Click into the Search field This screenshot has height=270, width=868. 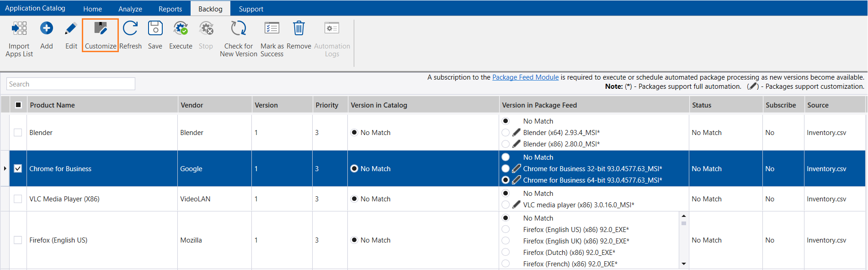click(x=71, y=84)
